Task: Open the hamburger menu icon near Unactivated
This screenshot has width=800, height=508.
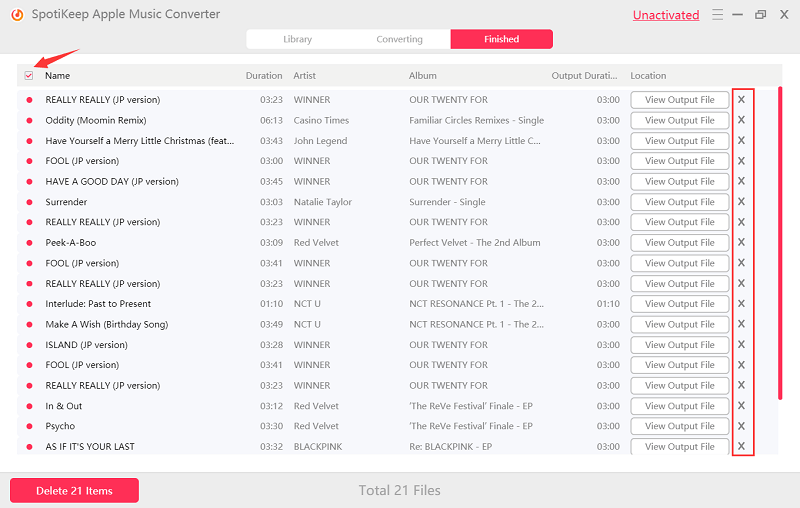Action: pyautogui.click(x=717, y=15)
